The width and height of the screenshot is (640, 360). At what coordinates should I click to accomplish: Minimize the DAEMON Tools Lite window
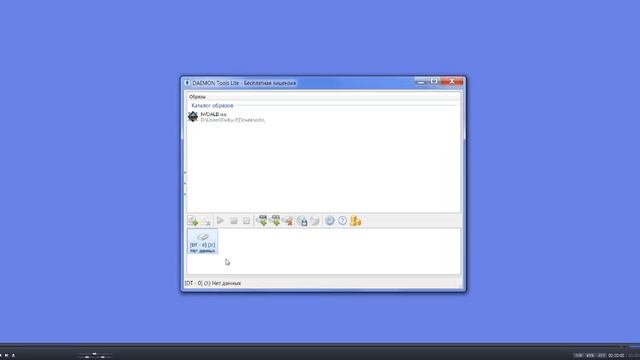421,82
